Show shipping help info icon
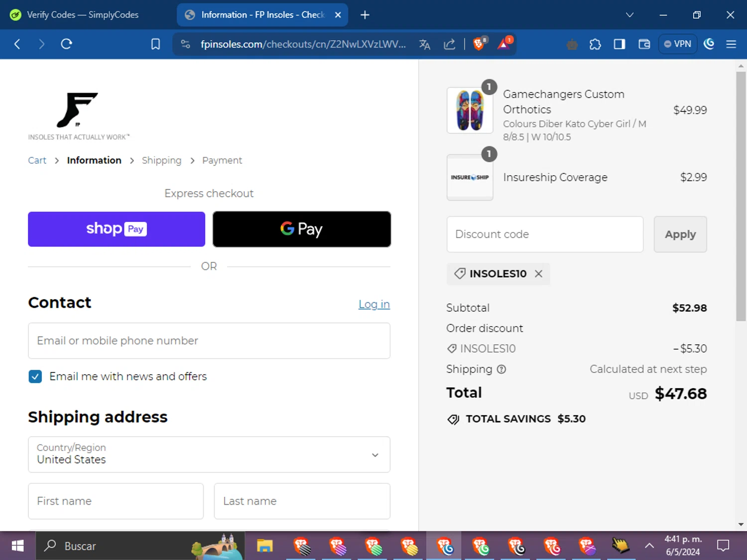The width and height of the screenshot is (747, 560). point(501,369)
